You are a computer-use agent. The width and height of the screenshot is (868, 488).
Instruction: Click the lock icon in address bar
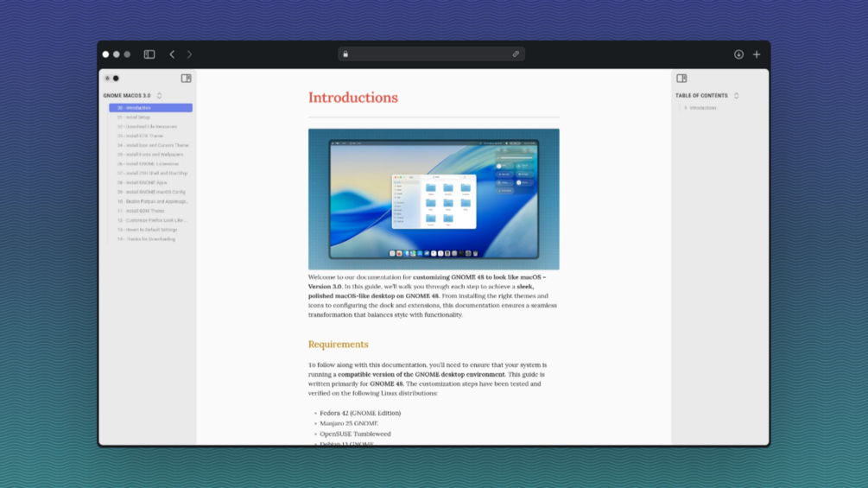345,54
